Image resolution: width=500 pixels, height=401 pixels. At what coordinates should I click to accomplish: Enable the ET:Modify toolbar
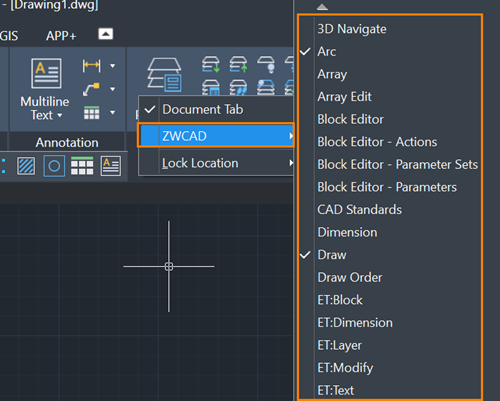coord(390,368)
